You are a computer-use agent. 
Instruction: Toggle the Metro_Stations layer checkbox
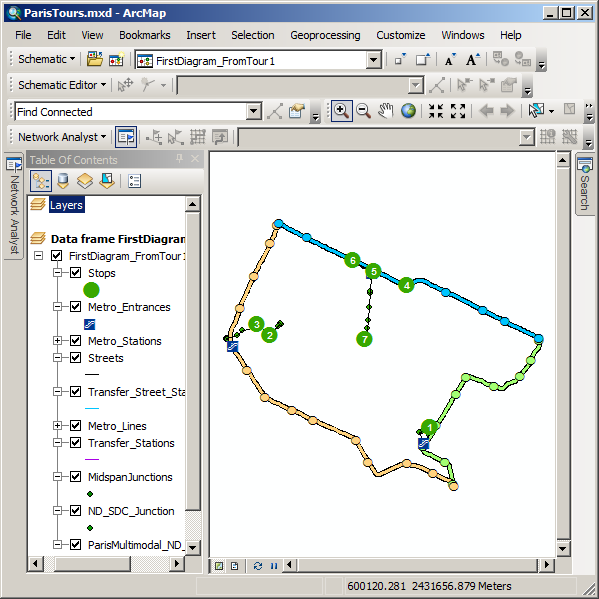[76, 341]
